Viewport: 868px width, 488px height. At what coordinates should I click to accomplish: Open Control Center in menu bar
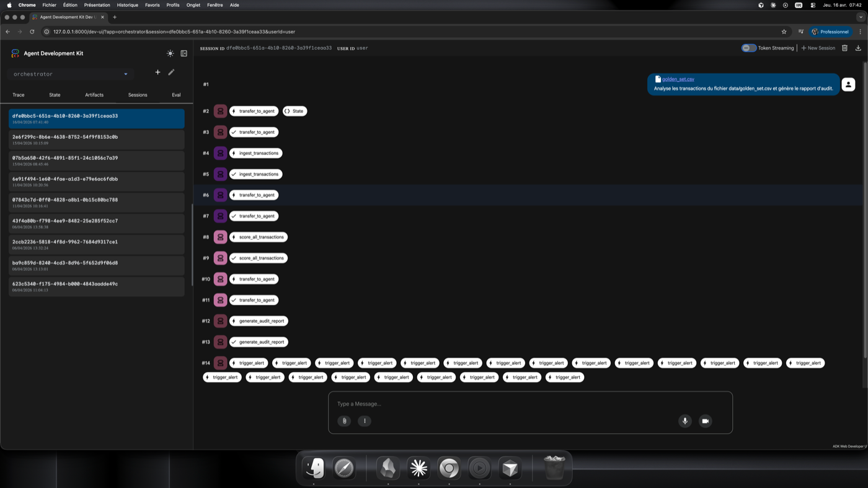[813, 5]
